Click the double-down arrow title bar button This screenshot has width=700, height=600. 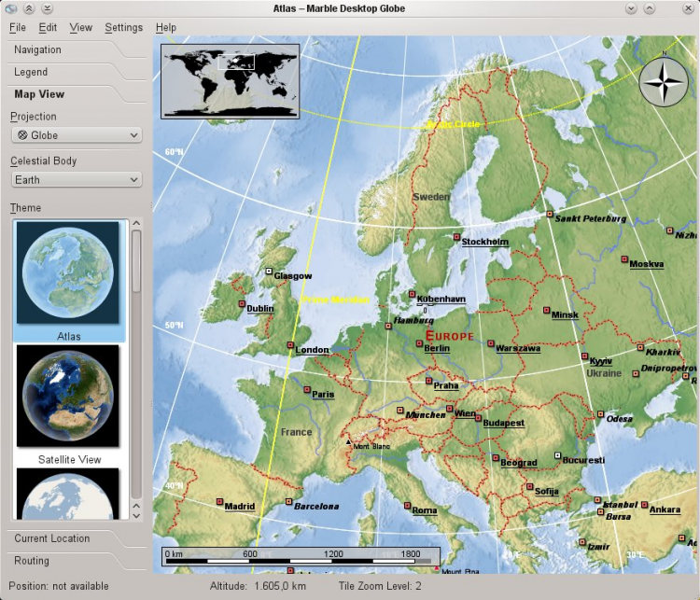[47, 8]
